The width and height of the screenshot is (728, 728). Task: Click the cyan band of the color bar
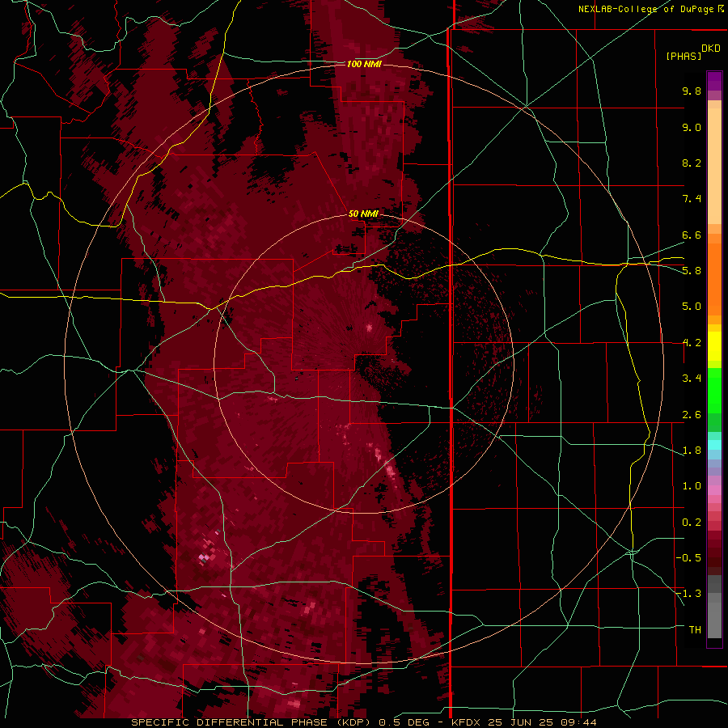tap(714, 445)
